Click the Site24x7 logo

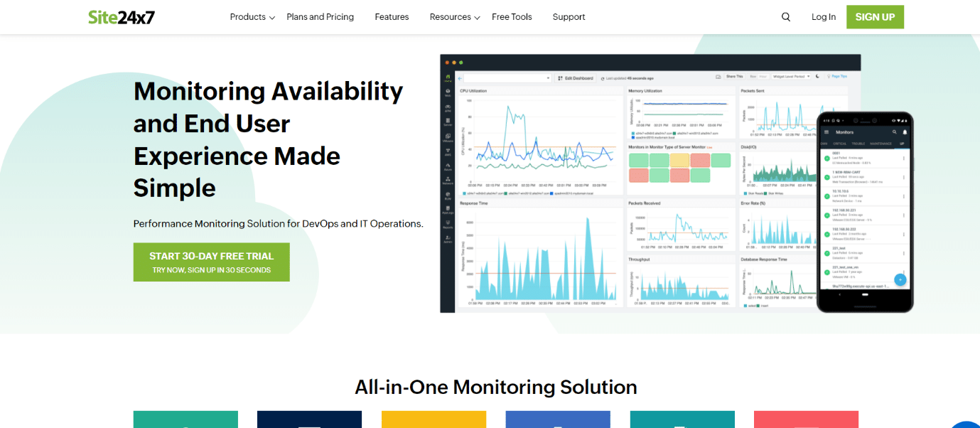(x=122, y=17)
